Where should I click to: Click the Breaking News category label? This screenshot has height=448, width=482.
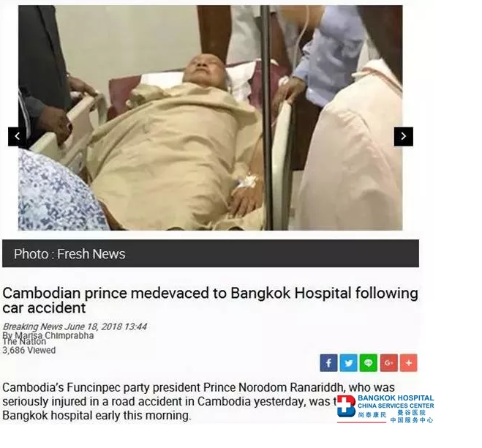33,326
